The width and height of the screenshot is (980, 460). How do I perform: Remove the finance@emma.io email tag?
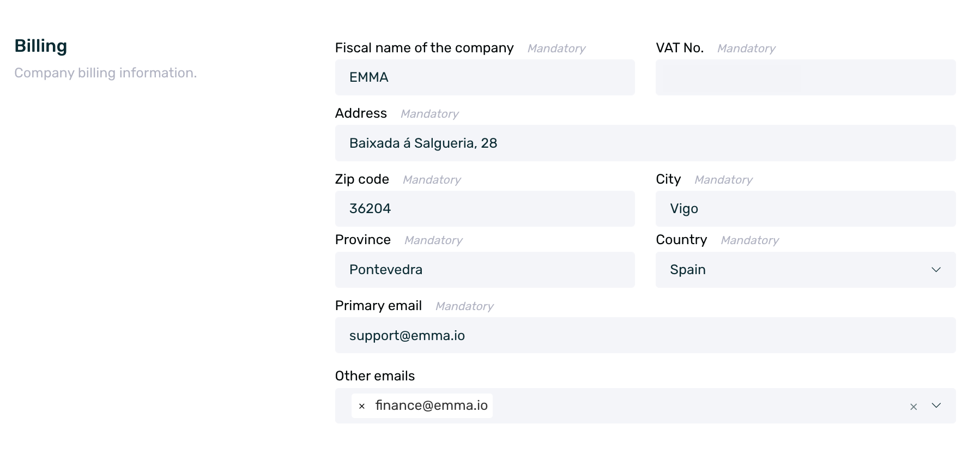362,406
